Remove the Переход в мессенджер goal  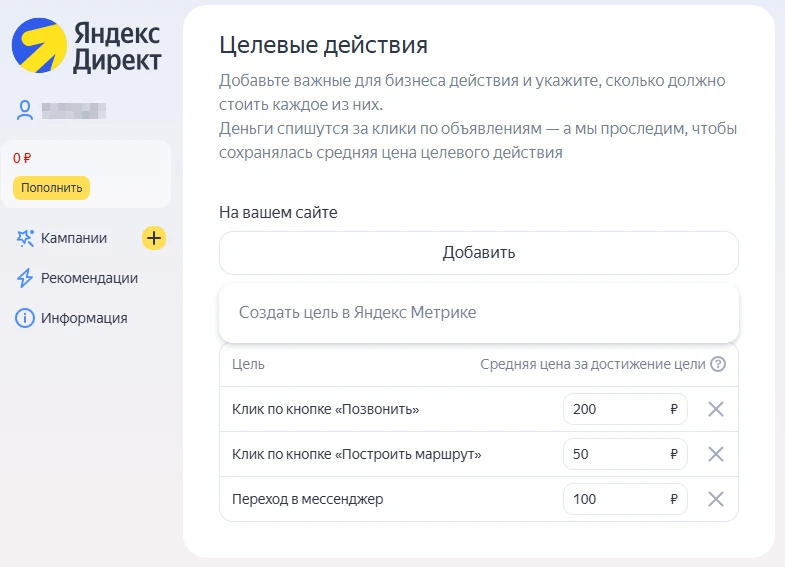click(x=715, y=499)
